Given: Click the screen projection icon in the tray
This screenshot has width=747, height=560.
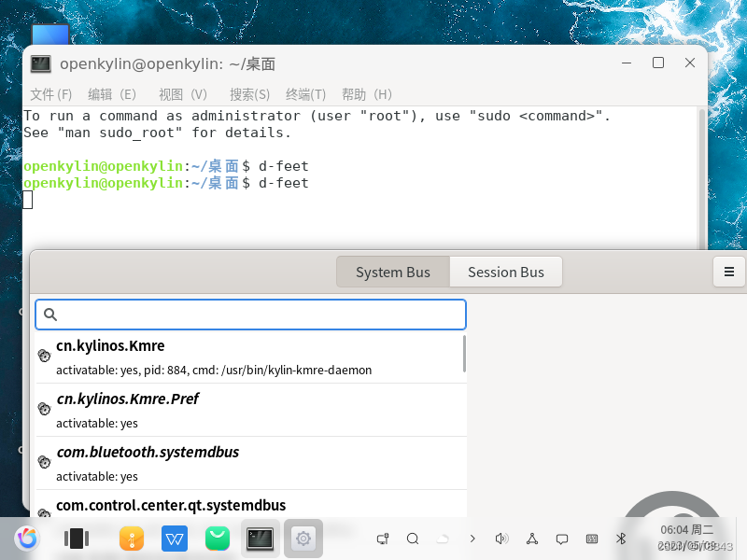Looking at the screenshot, I should click(x=382, y=539).
